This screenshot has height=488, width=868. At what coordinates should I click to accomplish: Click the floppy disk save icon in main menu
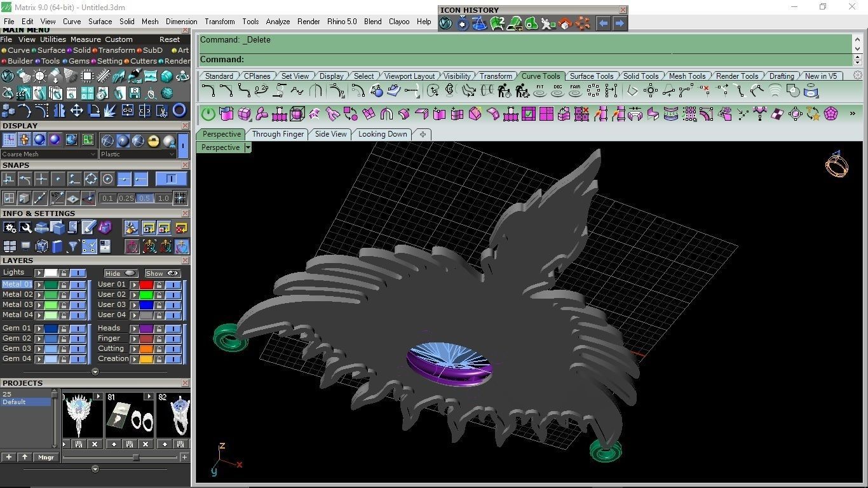135,93
